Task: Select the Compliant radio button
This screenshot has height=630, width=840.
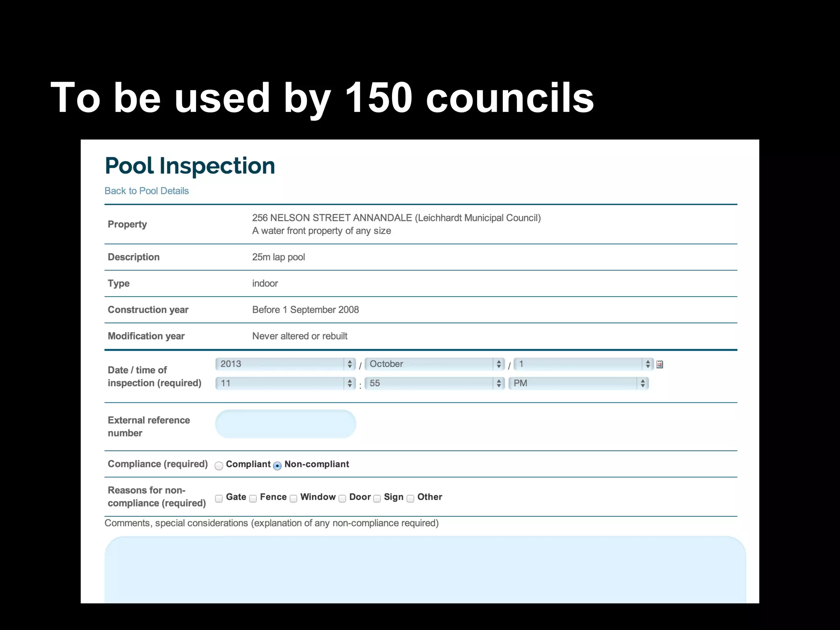Action: coord(219,466)
